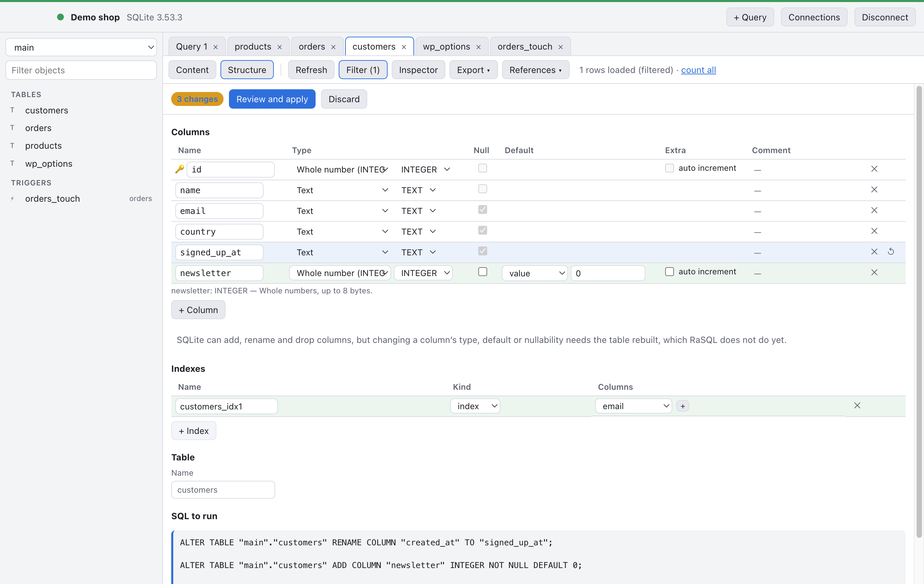This screenshot has width=924, height=584.
Task: Open the main schema dropdown
Action: click(81, 48)
